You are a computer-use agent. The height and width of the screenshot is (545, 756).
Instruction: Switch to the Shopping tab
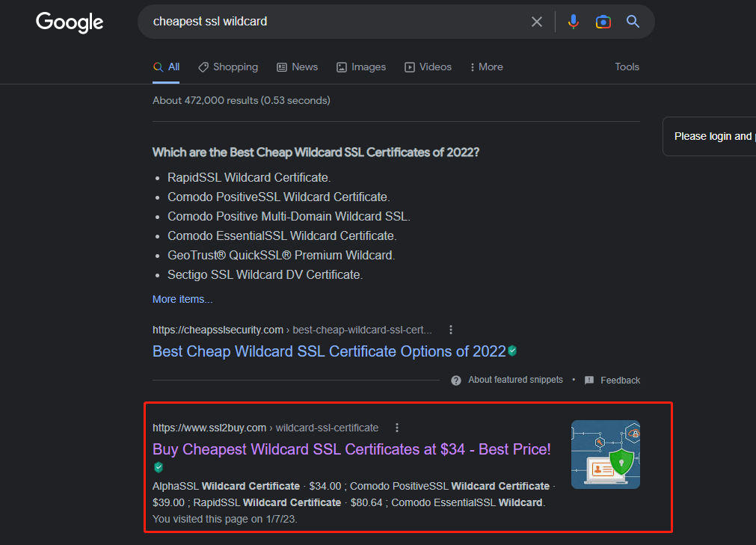point(228,67)
